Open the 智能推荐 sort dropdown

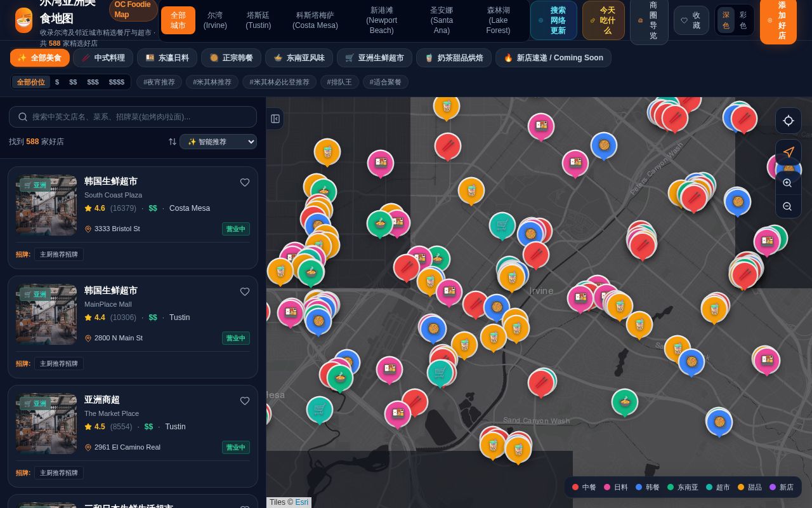(218, 142)
